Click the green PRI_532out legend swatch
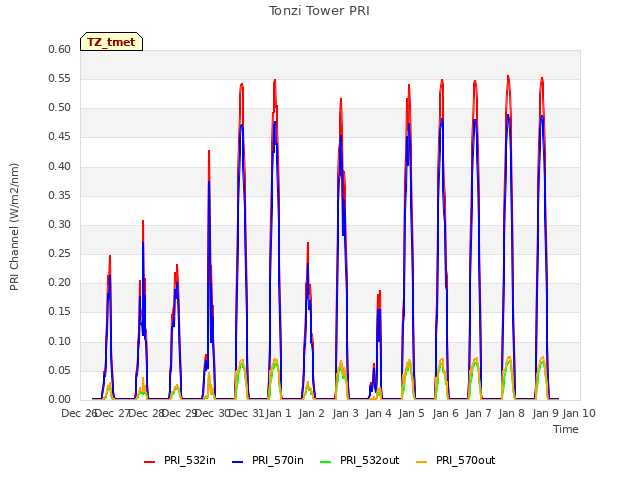The height and width of the screenshot is (480, 640). click(326, 462)
